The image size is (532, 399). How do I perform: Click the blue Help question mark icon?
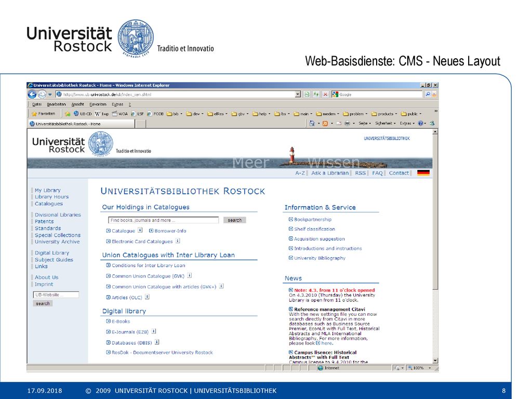pyautogui.click(x=421, y=124)
